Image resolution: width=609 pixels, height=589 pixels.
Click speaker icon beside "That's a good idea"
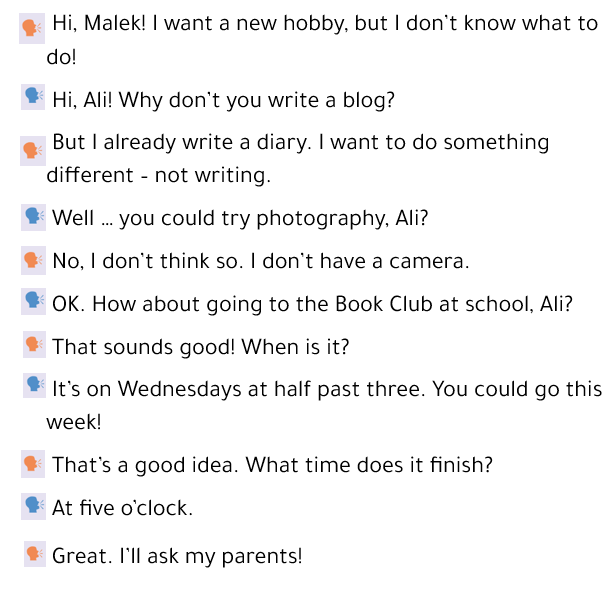(33, 464)
